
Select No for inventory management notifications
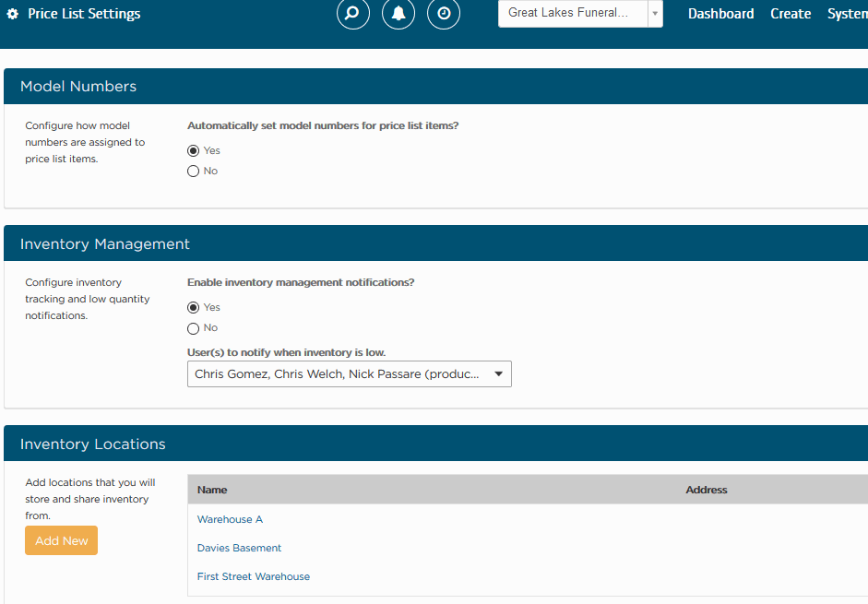click(193, 328)
